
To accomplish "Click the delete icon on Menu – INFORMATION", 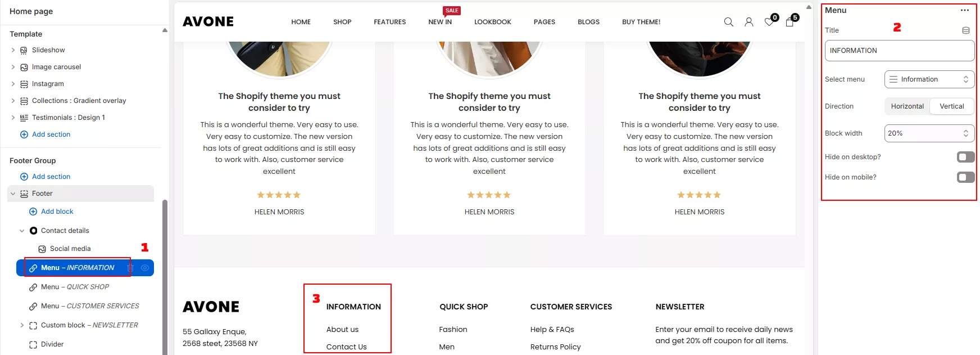I will point(130,268).
